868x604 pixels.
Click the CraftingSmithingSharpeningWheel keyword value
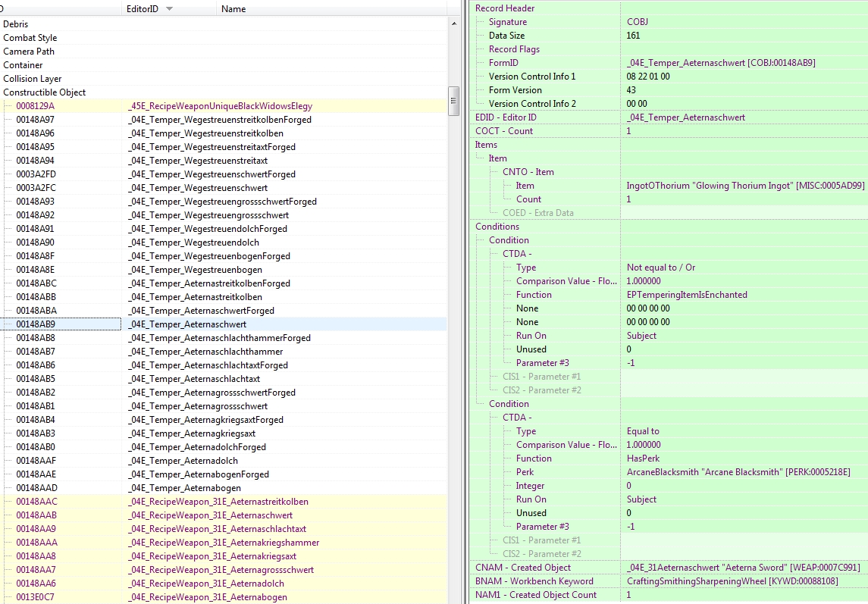click(x=732, y=581)
